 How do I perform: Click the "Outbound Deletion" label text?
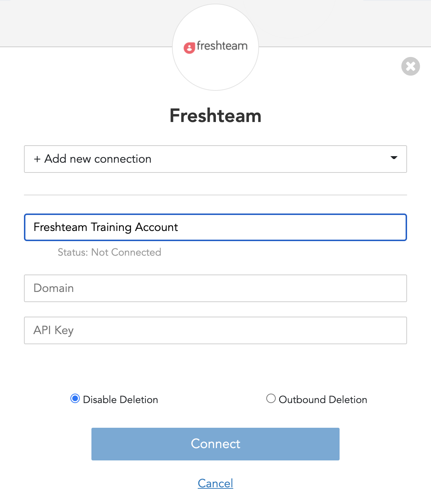323,400
